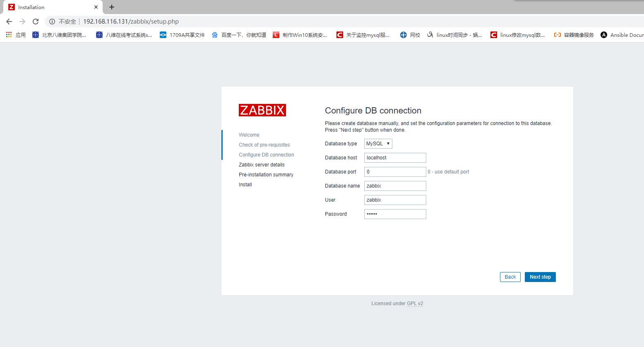Image resolution: width=644 pixels, height=347 pixels.
Task: Select the Check of pre-requisites step
Action: click(x=264, y=145)
